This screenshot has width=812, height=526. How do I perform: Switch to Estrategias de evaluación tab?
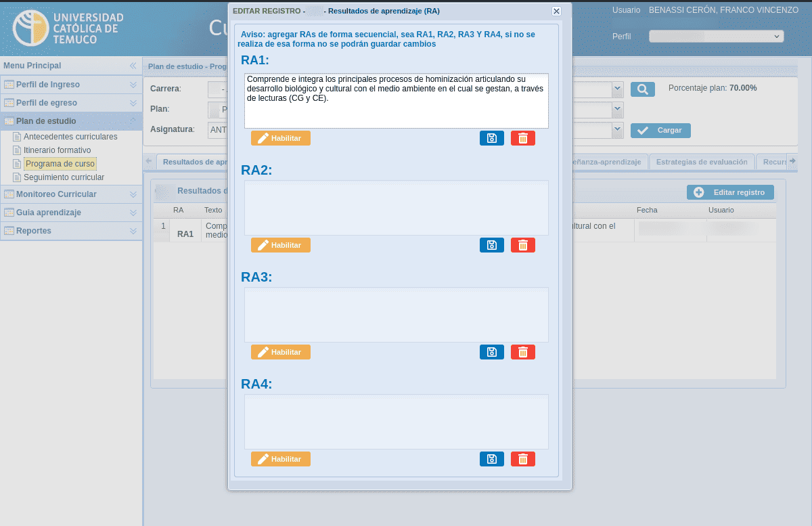click(x=701, y=162)
